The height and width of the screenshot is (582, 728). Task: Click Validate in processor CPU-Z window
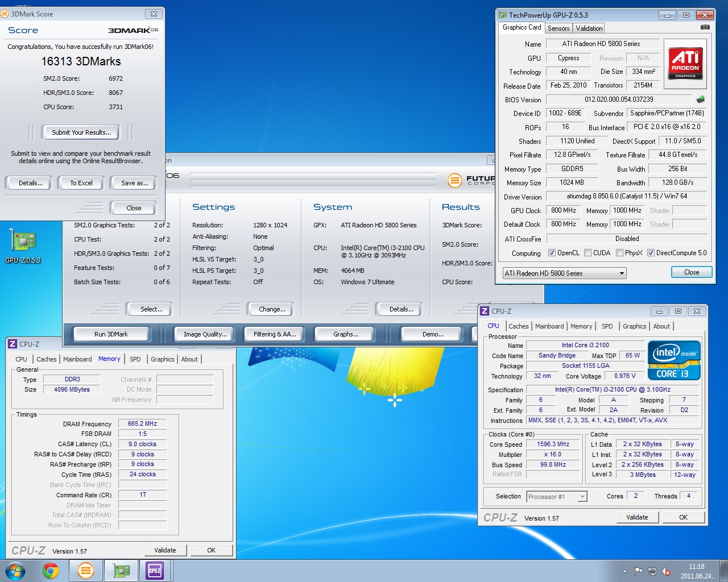[x=637, y=517]
